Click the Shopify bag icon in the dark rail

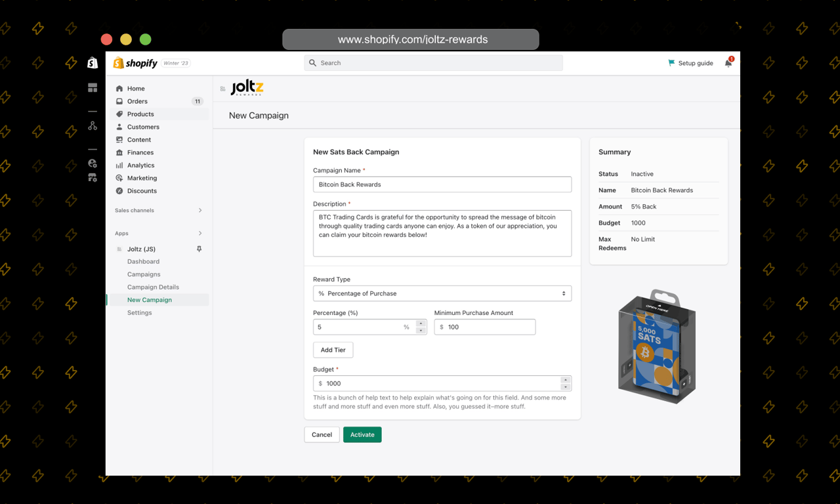tap(93, 62)
